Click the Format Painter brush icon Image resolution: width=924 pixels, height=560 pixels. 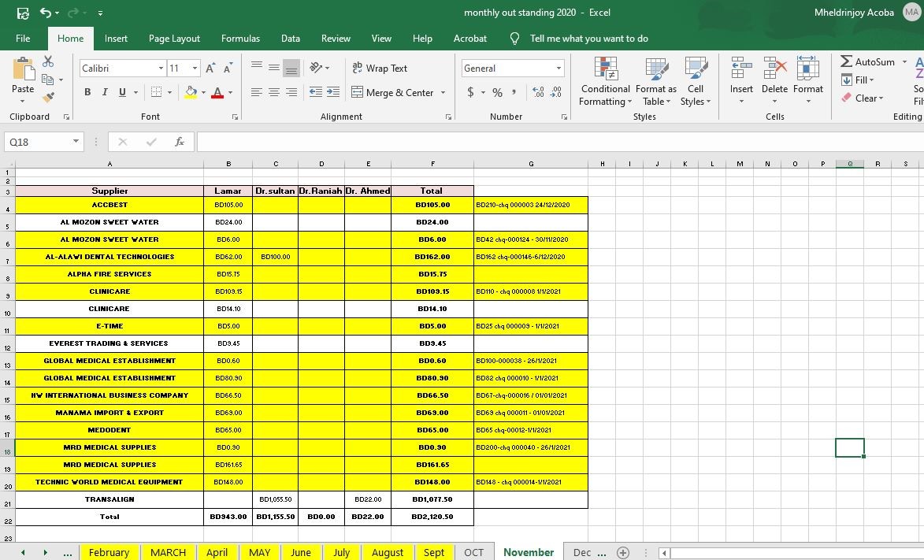(48, 97)
